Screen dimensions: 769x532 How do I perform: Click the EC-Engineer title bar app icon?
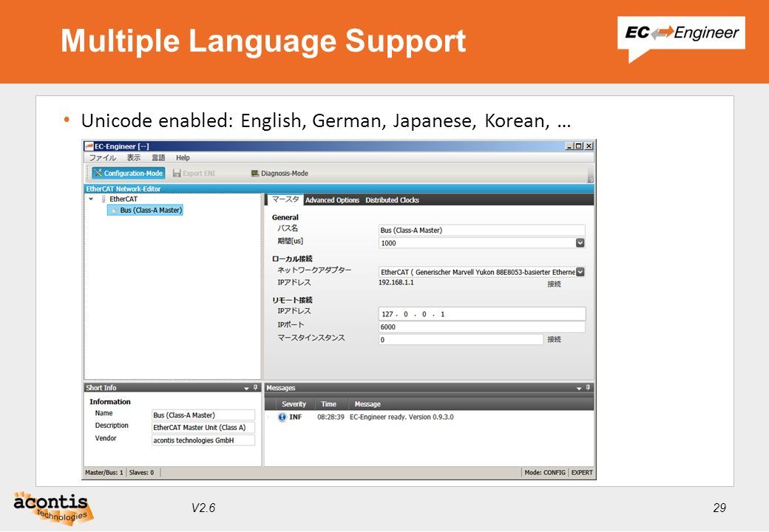coord(89,146)
